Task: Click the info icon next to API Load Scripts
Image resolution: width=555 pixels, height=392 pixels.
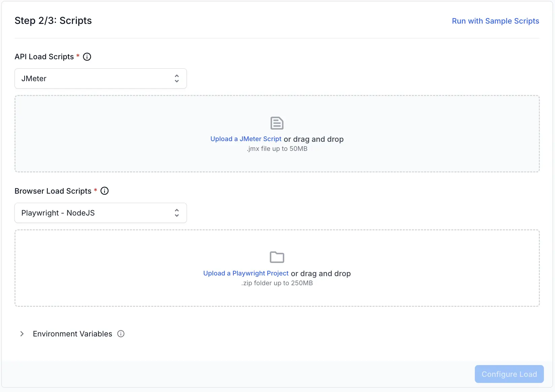Action: tap(87, 57)
